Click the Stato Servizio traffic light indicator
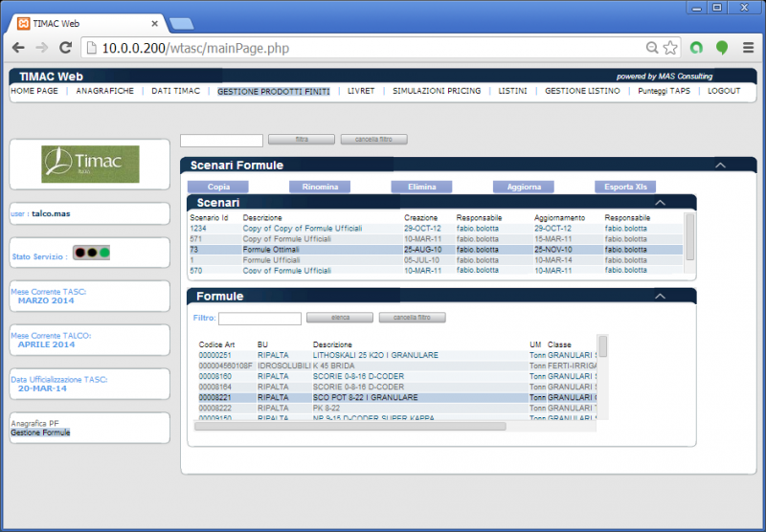 click(x=92, y=254)
